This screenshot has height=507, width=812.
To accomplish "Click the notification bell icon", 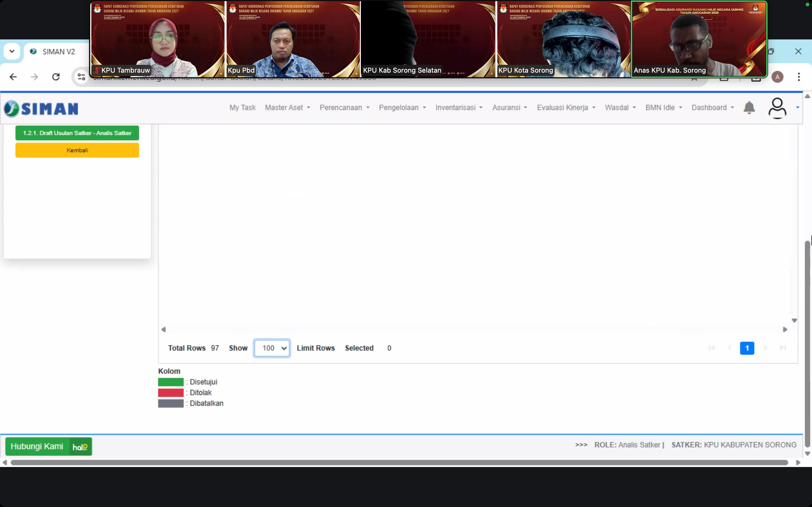I will pos(749,108).
